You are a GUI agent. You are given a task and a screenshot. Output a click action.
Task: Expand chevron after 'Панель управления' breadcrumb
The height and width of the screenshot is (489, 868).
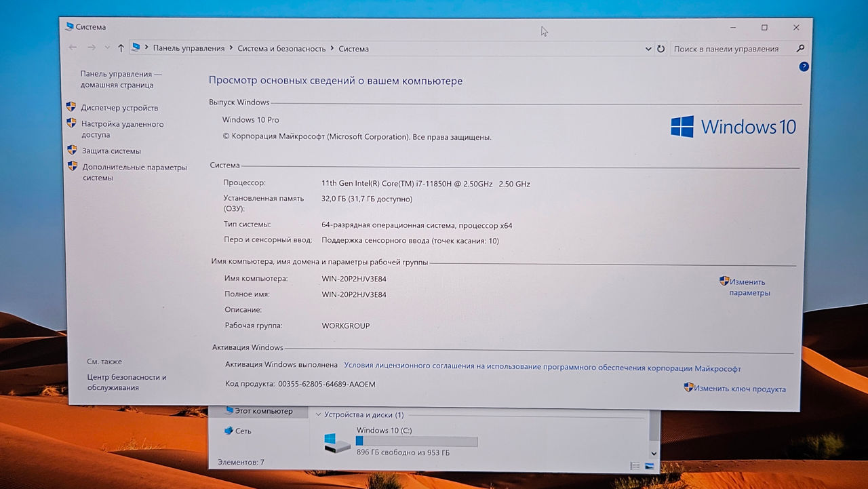231,49
